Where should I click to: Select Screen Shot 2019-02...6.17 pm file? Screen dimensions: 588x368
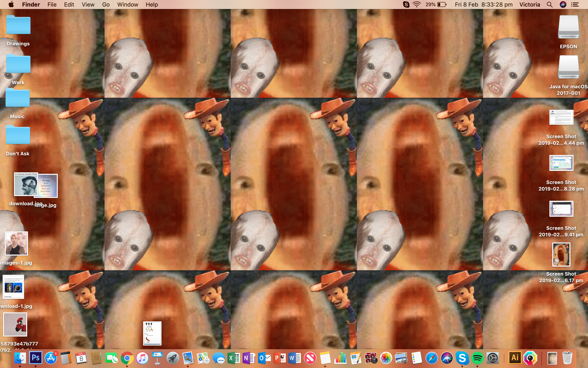point(561,255)
